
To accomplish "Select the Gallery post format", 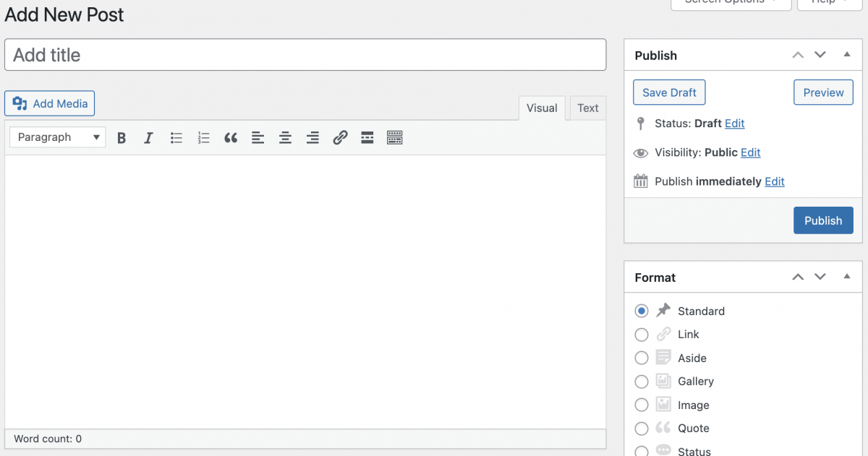I will click(642, 382).
